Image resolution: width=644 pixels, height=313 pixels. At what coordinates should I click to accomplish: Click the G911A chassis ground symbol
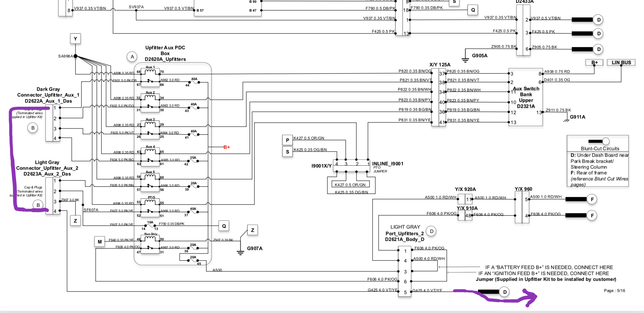point(566,120)
